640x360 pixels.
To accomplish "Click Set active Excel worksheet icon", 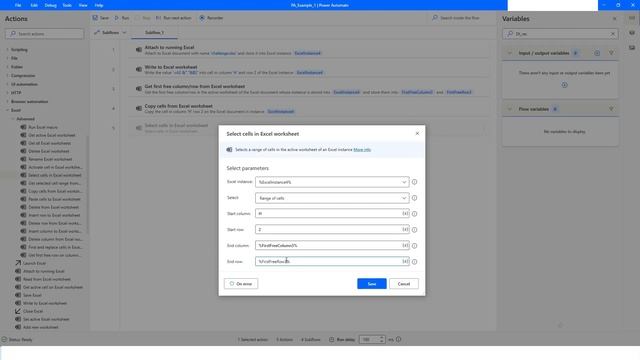I will [x=18, y=319].
